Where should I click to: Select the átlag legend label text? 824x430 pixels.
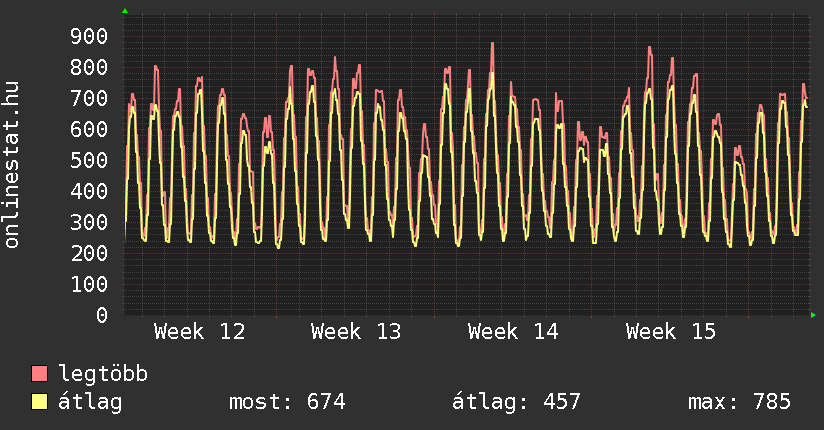coord(91,402)
